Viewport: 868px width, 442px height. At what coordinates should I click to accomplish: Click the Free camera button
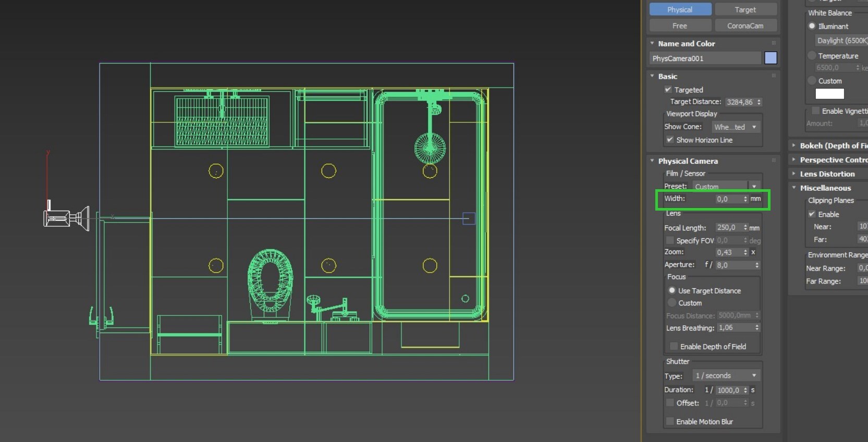(x=680, y=26)
